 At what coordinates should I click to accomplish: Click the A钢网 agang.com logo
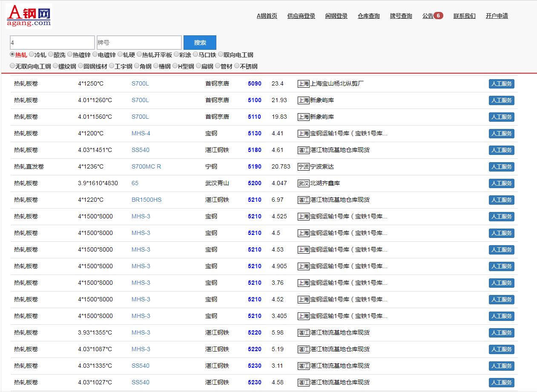click(x=29, y=15)
